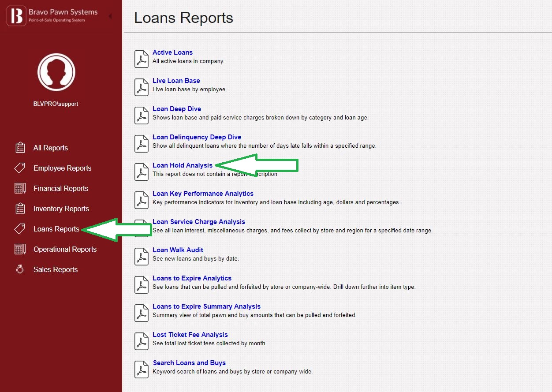Open Employee Reports in the sidebar
Viewport: 552px width, 392px height.
point(62,168)
